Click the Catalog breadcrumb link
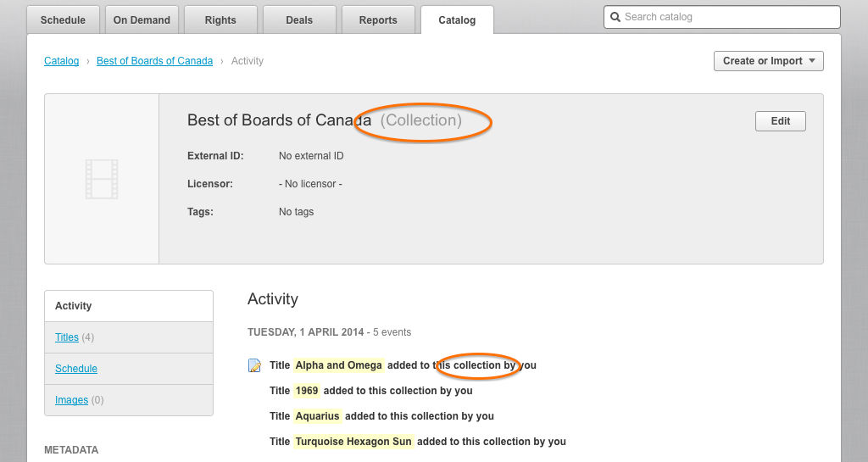The image size is (868, 462). (x=62, y=61)
